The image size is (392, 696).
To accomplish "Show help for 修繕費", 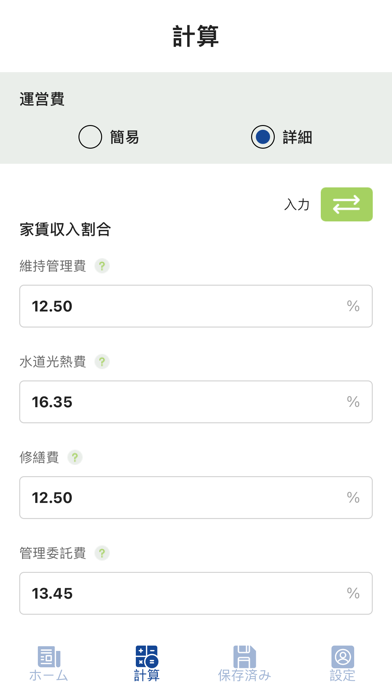I will [x=75, y=457].
